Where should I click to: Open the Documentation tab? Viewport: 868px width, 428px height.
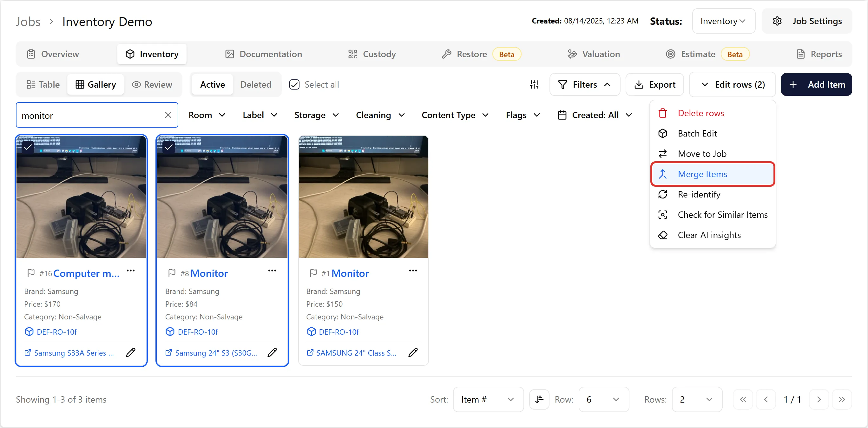[264, 54]
